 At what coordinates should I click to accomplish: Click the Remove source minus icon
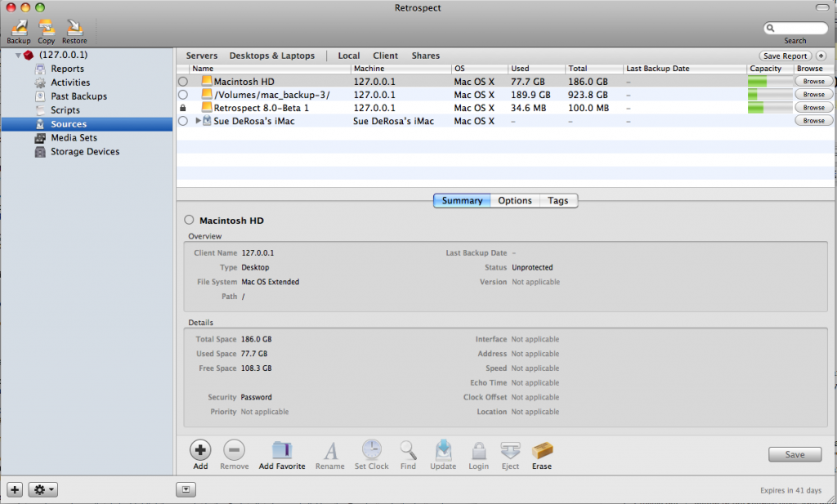click(x=234, y=450)
